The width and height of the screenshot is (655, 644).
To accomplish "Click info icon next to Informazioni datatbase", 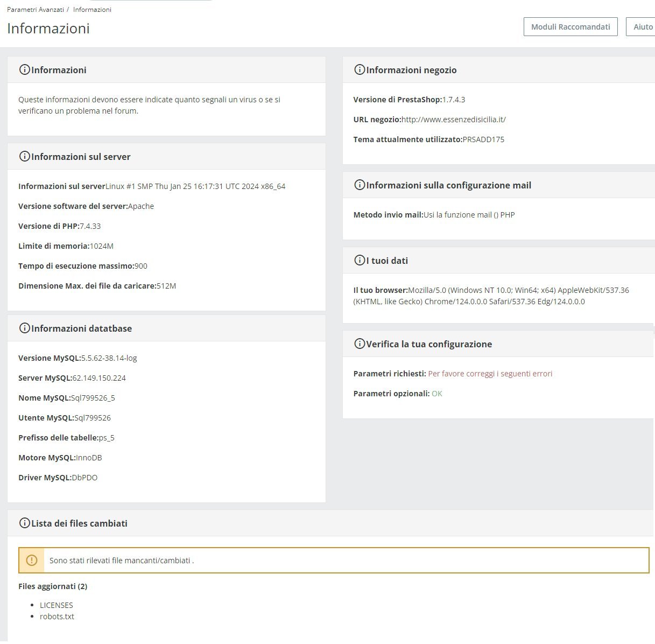I will point(24,328).
